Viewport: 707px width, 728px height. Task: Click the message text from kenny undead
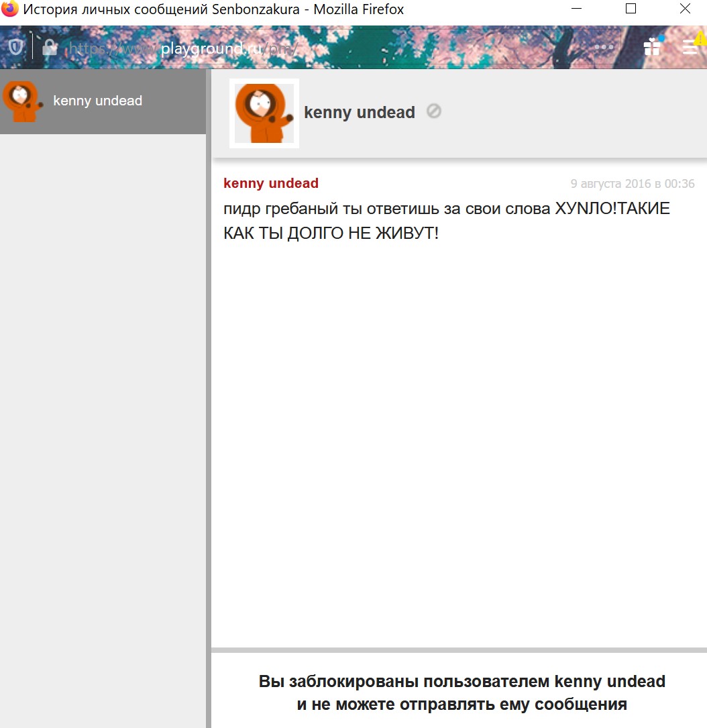[446, 221]
